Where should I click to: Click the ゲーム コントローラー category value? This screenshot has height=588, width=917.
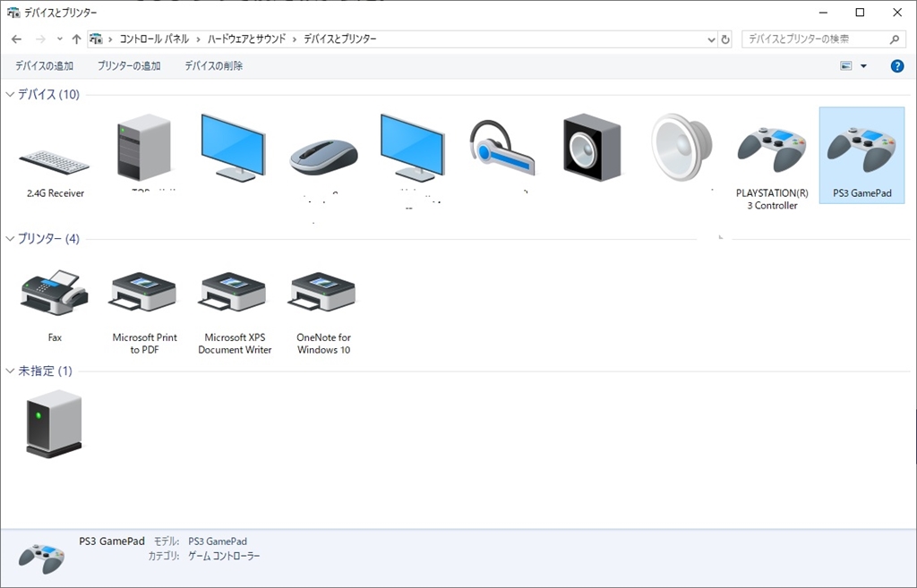point(223,556)
